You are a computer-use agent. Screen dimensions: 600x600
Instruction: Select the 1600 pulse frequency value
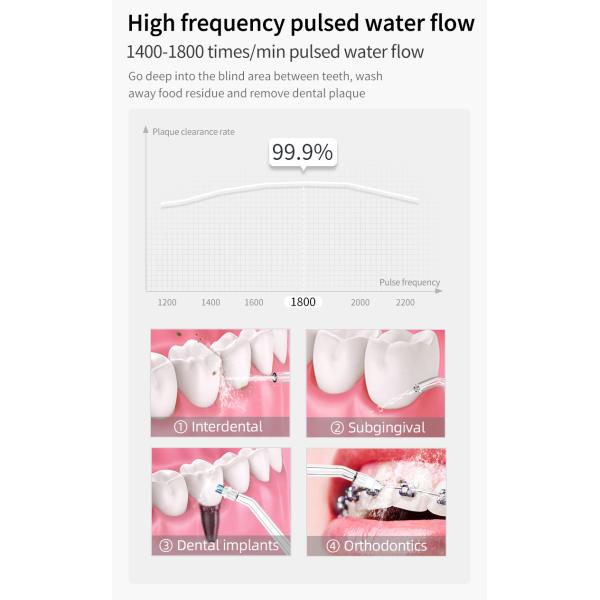(x=254, y=302)
